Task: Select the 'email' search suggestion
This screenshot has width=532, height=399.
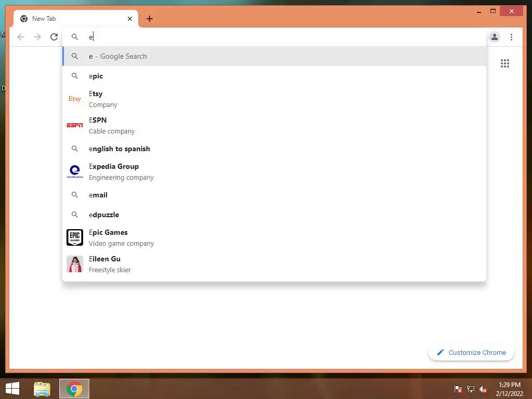Action: point(274,195)
